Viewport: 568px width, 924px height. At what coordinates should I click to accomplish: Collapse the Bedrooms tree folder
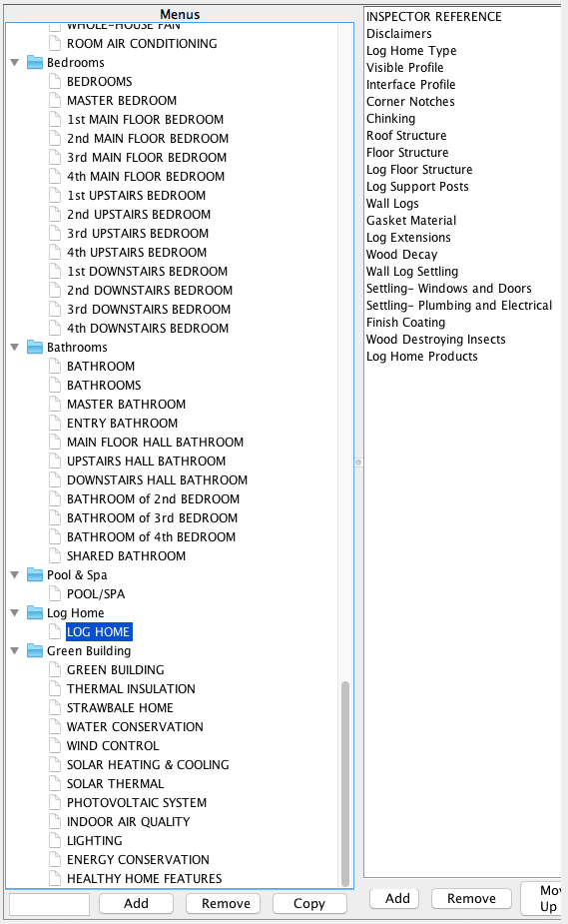pyautogui.click(x=15, y=63)
